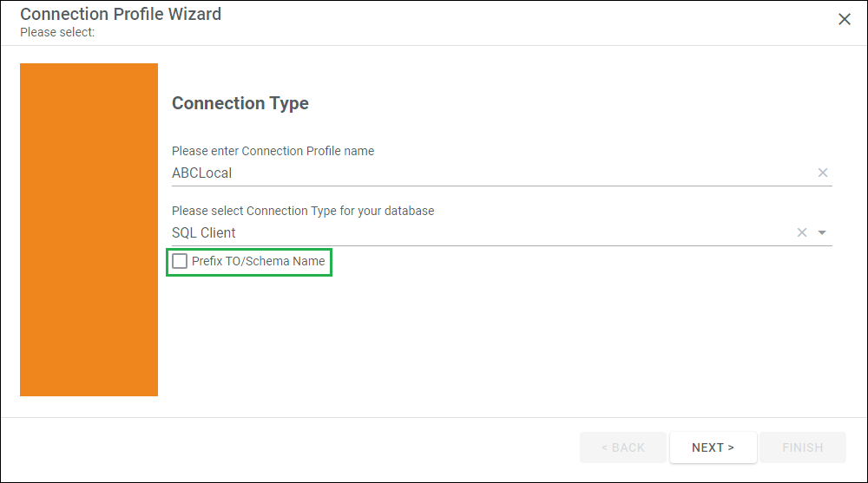Click the SQL Client selected value text

click(204, 233)
